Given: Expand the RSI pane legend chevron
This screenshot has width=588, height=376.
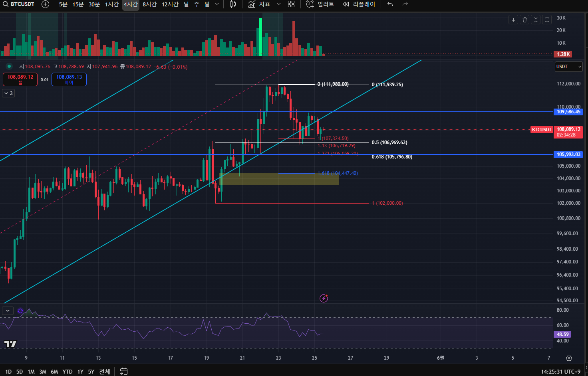Looking at the screenshot, I should [x=8, y=311].
